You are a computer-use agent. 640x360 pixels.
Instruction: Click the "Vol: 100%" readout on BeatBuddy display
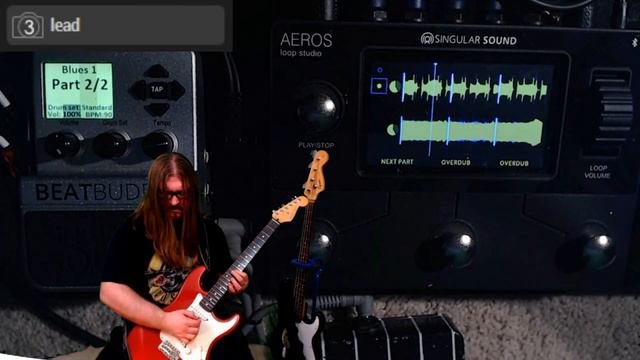[x=64, y=115]
